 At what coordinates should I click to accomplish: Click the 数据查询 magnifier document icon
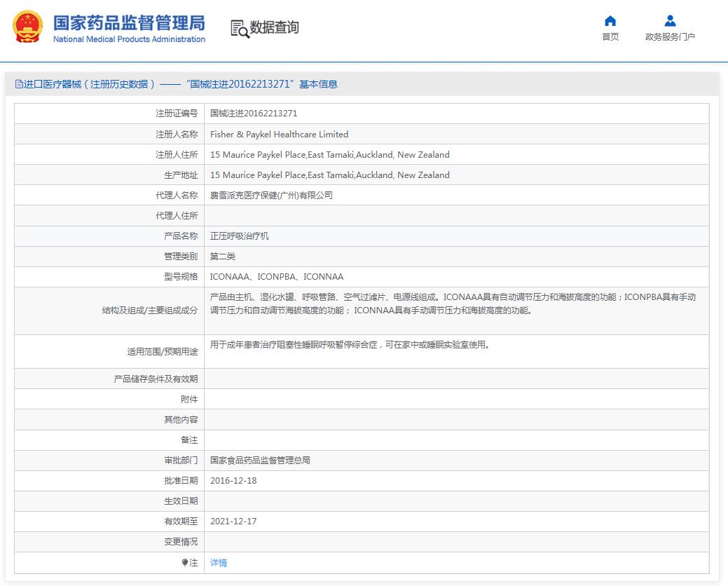coord(240,29)
